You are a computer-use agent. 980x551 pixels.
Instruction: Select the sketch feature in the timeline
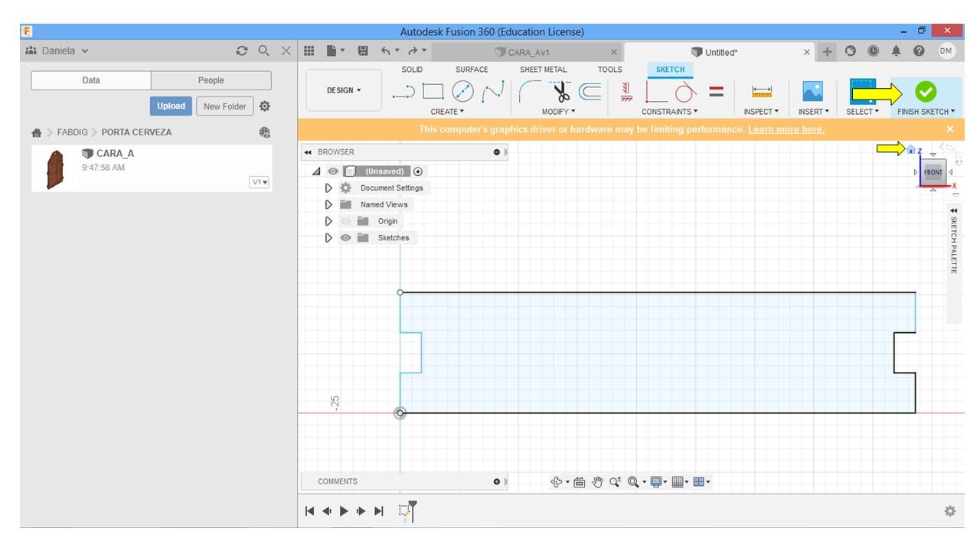click(x=406, y=512)
